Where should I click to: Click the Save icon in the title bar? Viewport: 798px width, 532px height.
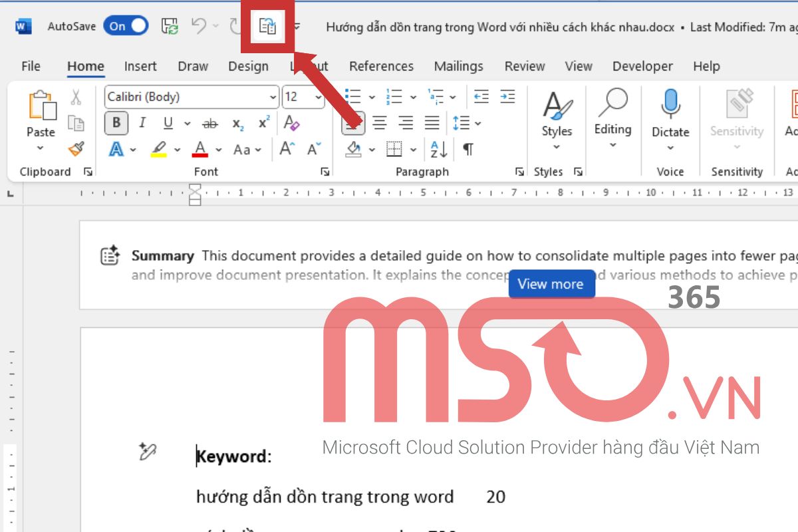click(x=170, y=27)
